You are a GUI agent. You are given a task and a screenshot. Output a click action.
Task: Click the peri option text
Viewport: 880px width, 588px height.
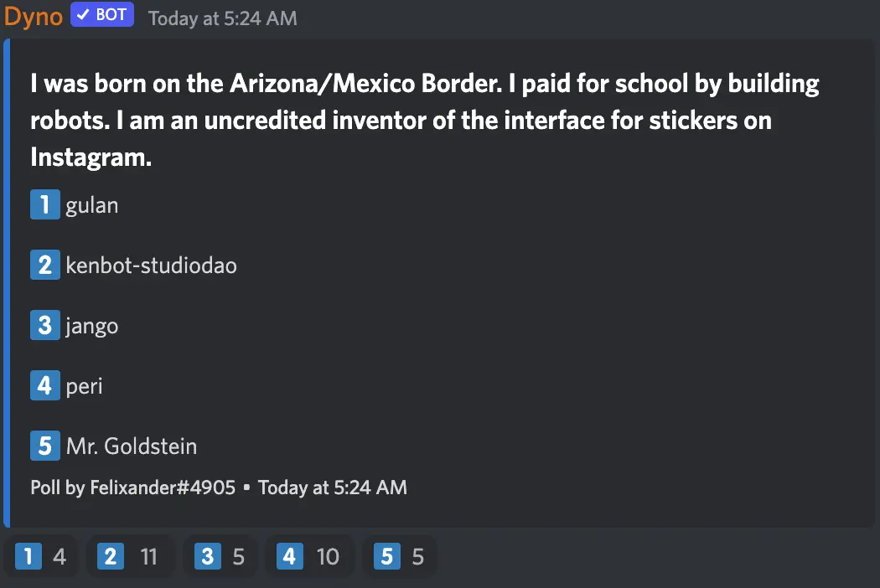84,386
